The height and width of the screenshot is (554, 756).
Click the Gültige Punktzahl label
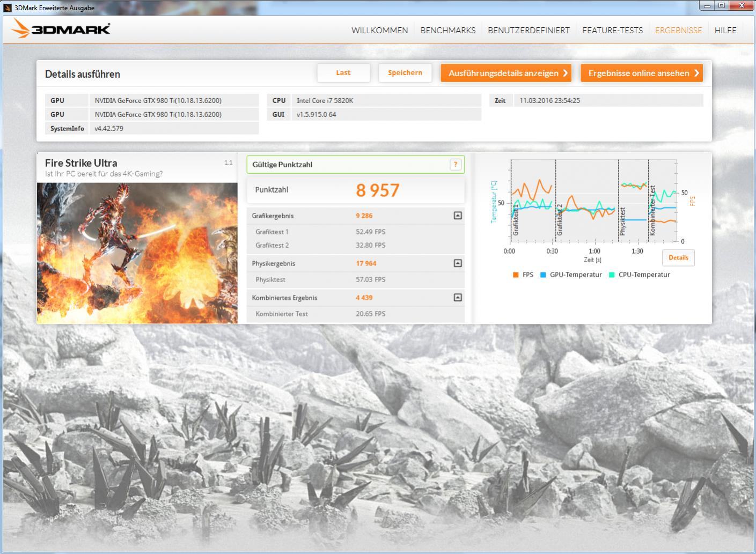coord(282,165)
